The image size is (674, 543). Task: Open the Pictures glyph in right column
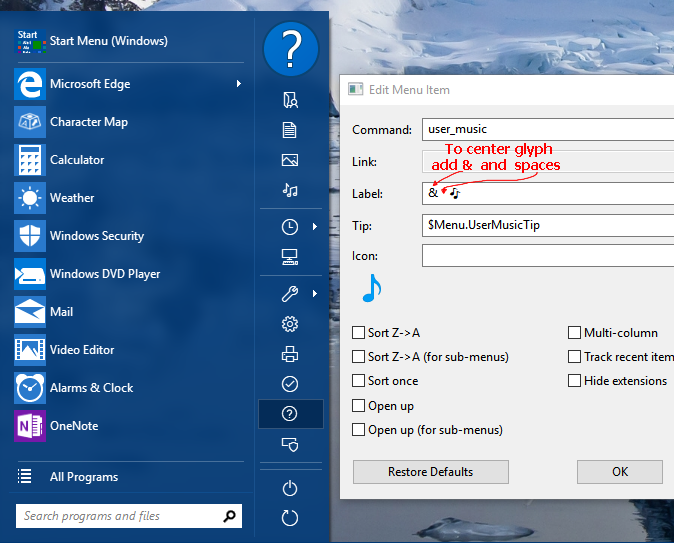click(x=290, y=160)
